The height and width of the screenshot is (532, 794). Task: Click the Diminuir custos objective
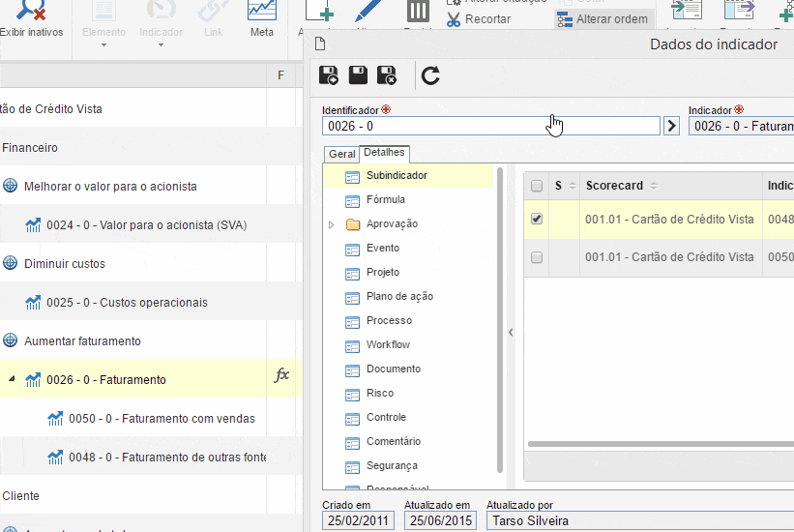65,264
